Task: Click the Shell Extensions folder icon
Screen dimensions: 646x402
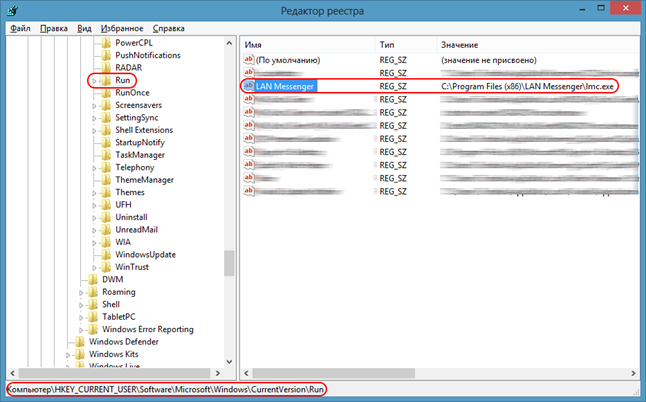Action: 106,130
